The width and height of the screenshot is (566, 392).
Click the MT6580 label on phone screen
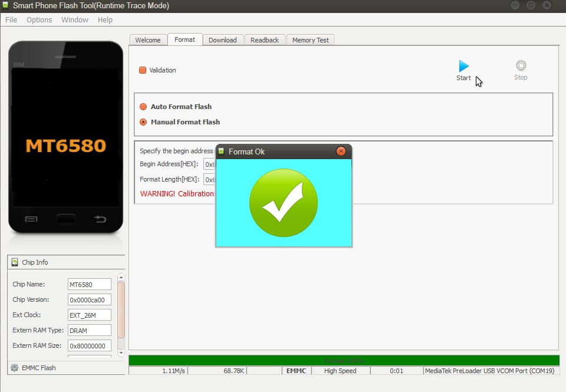[65, 146]
